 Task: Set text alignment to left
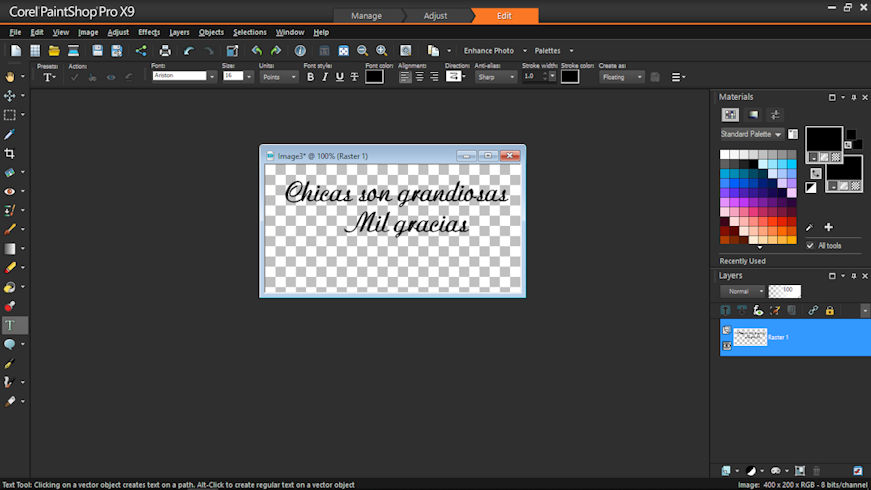405,77
